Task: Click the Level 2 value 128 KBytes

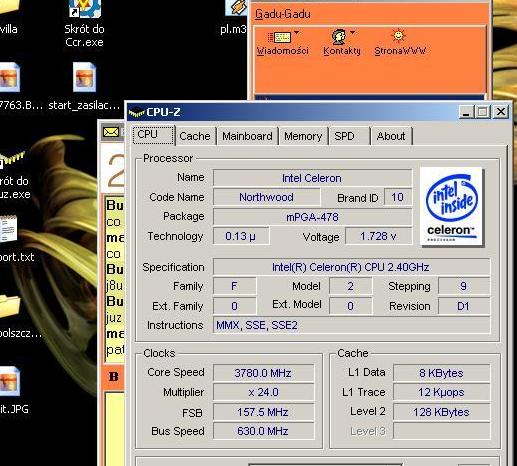Action: 442,412
